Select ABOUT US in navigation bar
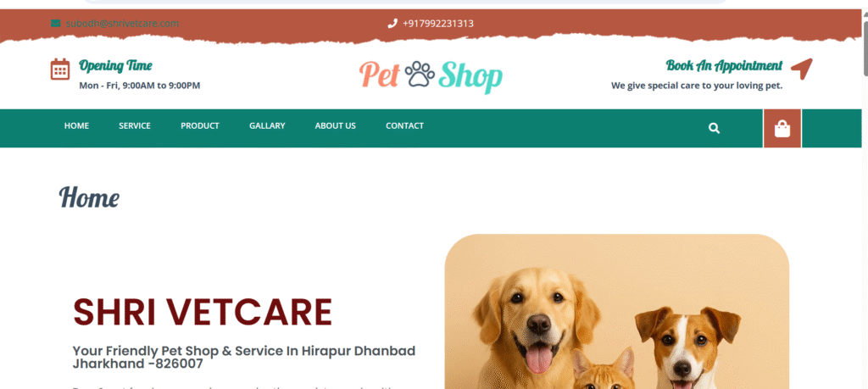The width and height of the screenshot is (868, 389). point(336,125)
